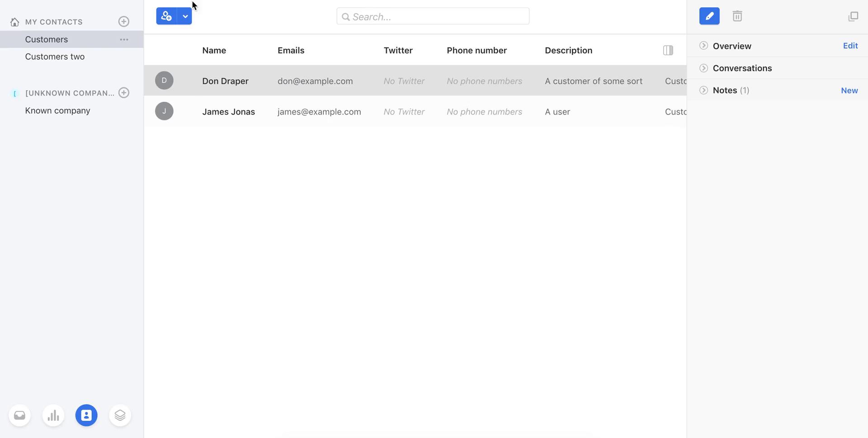Sort by the Name column header

(214, 50)
